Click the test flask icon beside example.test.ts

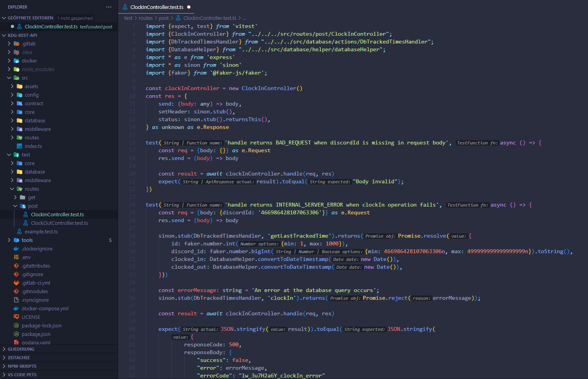click(x=19, y=232)
